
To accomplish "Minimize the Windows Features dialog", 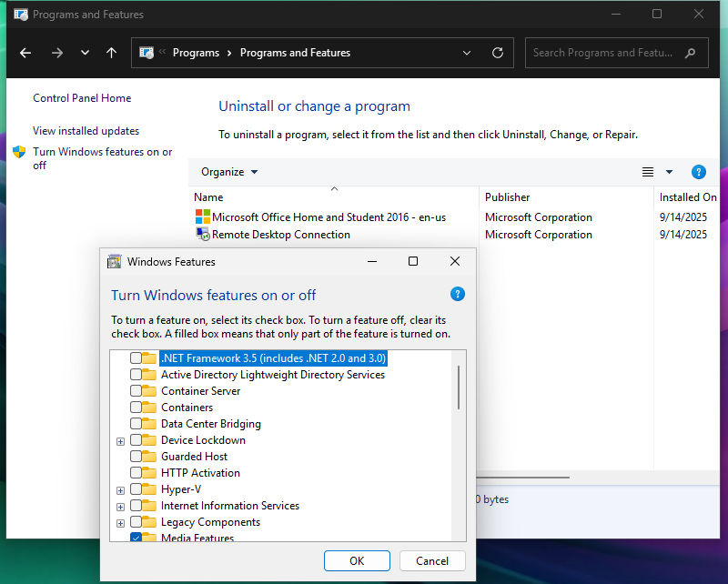I will point(372,261).
